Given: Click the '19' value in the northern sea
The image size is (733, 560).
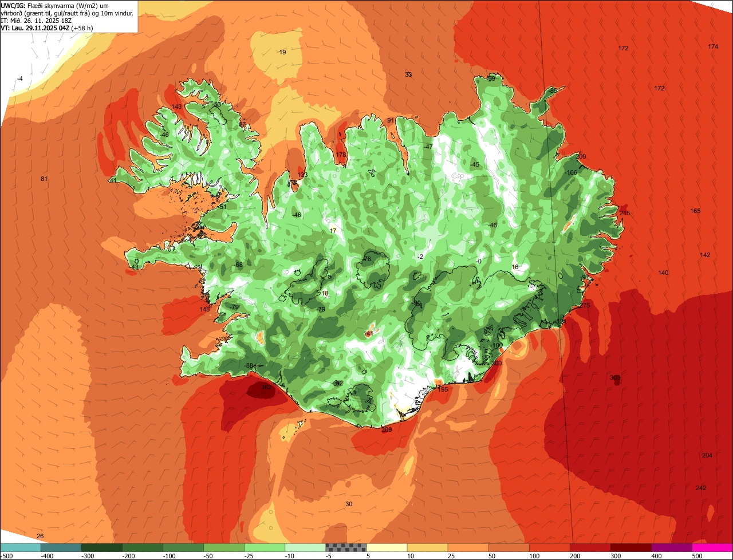Looking at the screenshot, I should pos(282,52).
